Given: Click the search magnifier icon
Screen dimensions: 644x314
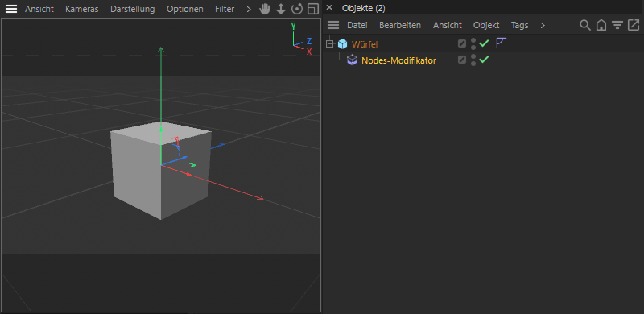Looking at the screenshot, I should click(585, 25).
